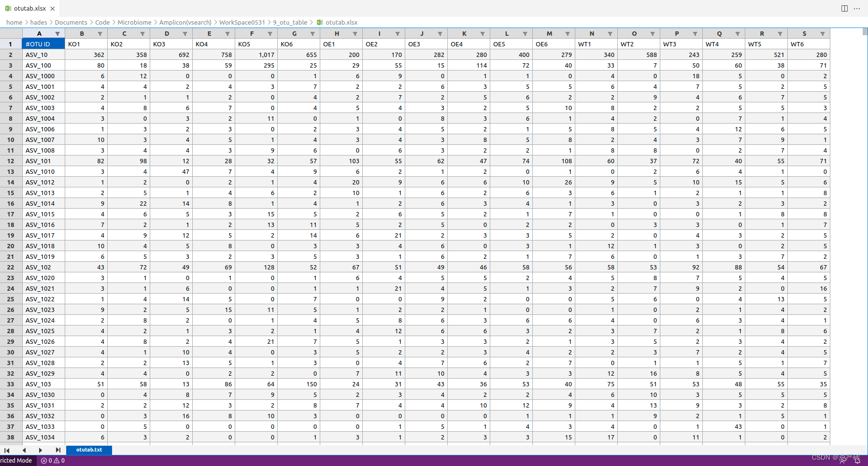
Task: Select the ASV_102 cell
Action: coord(43,267)
